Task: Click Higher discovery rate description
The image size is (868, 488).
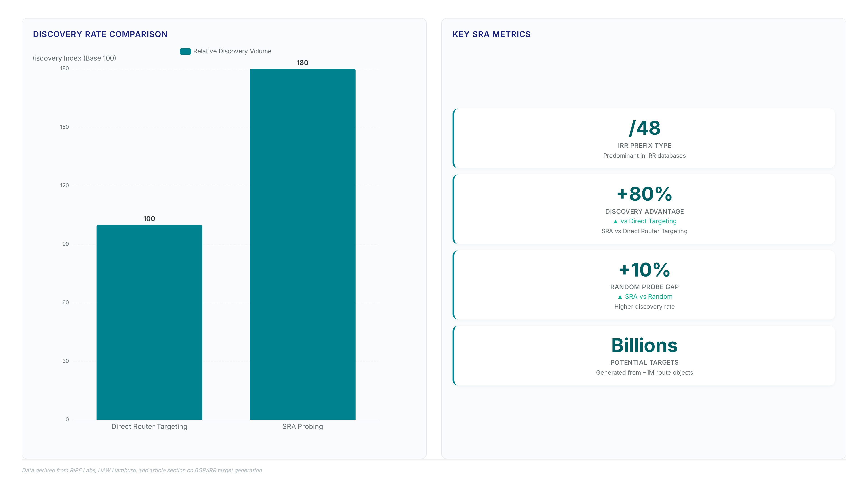Action: click(x=644, y=307)
